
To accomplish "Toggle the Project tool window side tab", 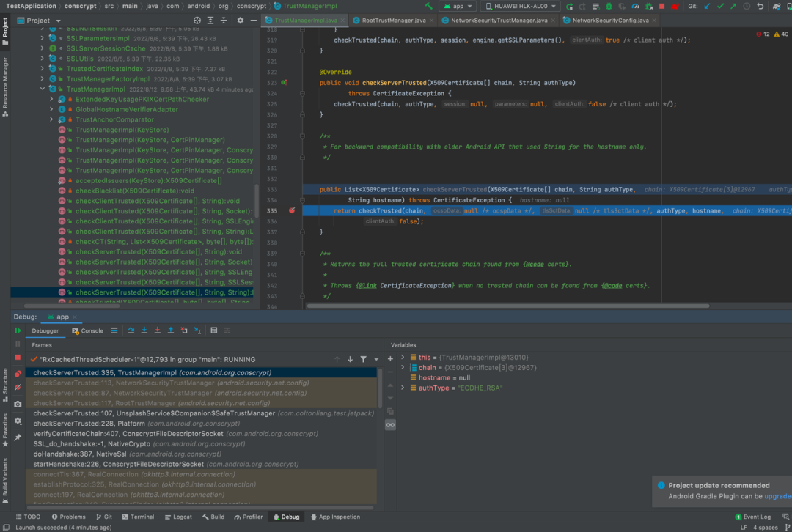I will pos(5,32).
